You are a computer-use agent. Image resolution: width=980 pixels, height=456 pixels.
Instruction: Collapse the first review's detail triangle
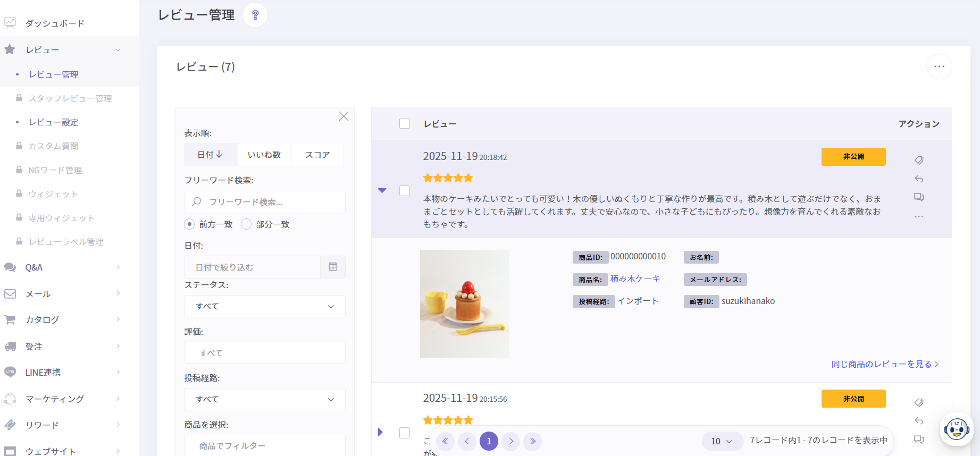click(382, 190)
